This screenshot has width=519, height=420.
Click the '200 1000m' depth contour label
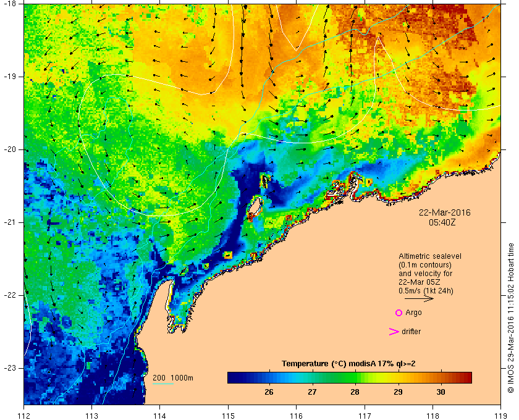point(173,378)
